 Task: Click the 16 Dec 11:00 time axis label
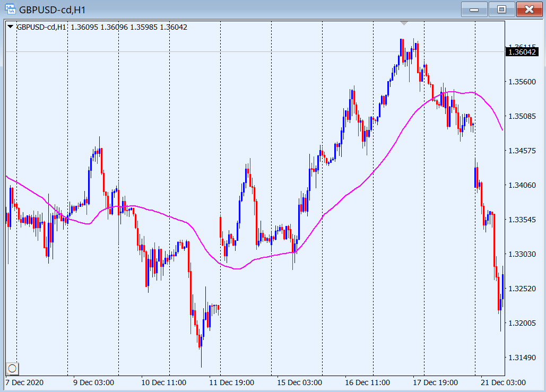point(368,382)
